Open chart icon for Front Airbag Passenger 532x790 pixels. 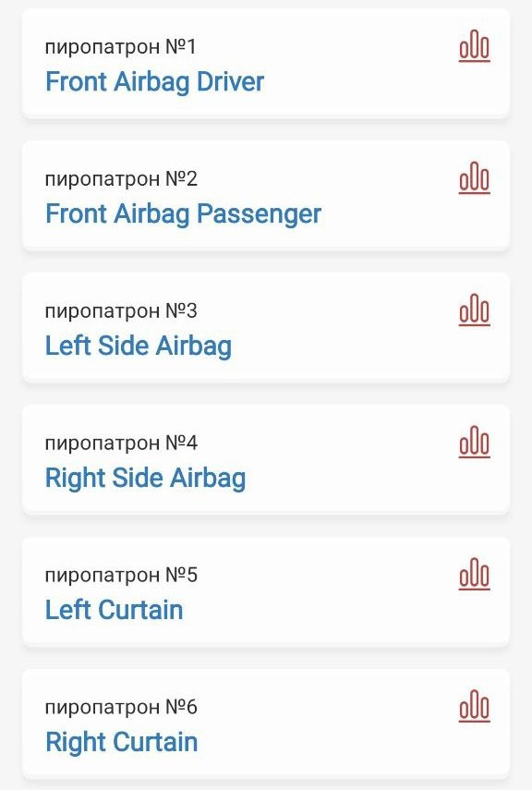[x=474, y=178]
